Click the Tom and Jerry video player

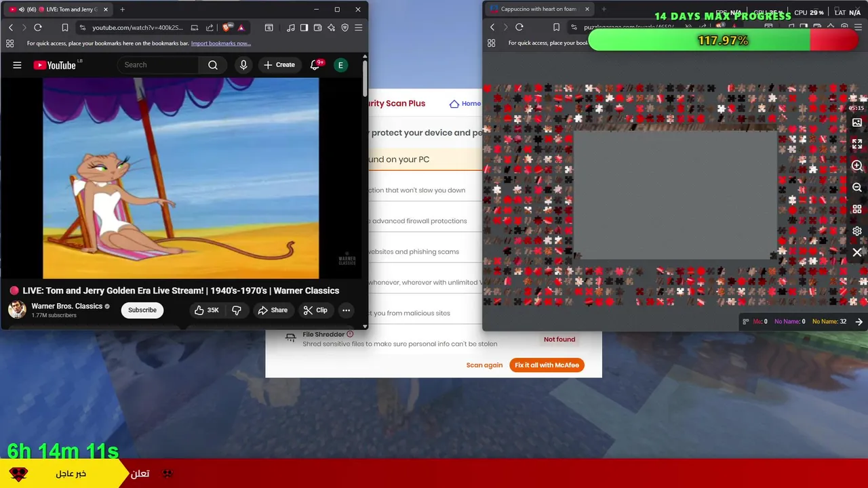point(180,178)
